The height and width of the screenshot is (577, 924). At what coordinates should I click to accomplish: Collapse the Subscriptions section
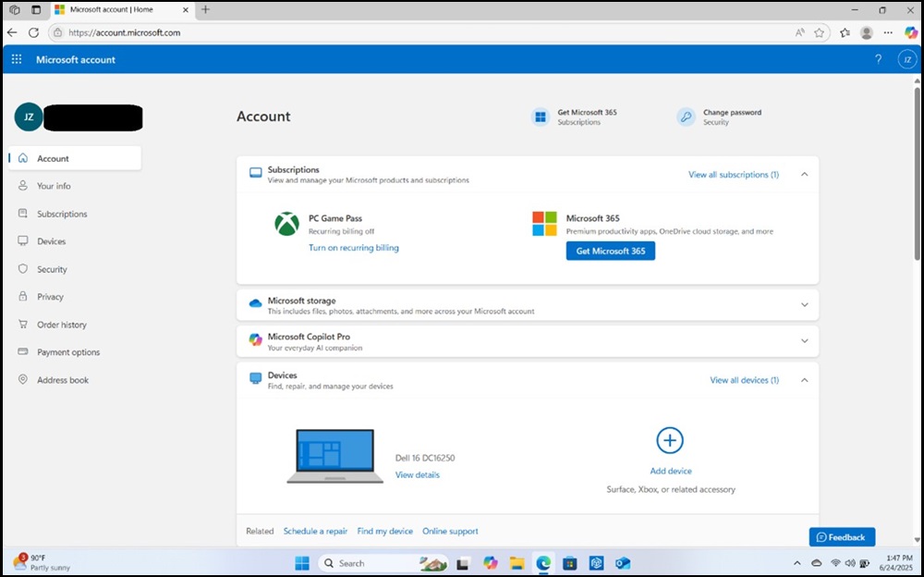click(x=803, y=173)
